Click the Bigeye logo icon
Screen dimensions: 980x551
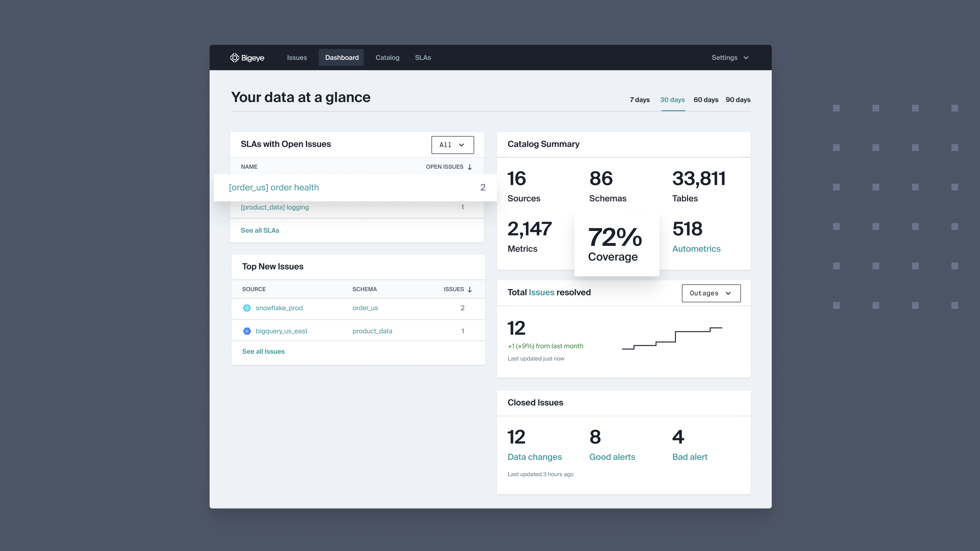click(234, 57)
